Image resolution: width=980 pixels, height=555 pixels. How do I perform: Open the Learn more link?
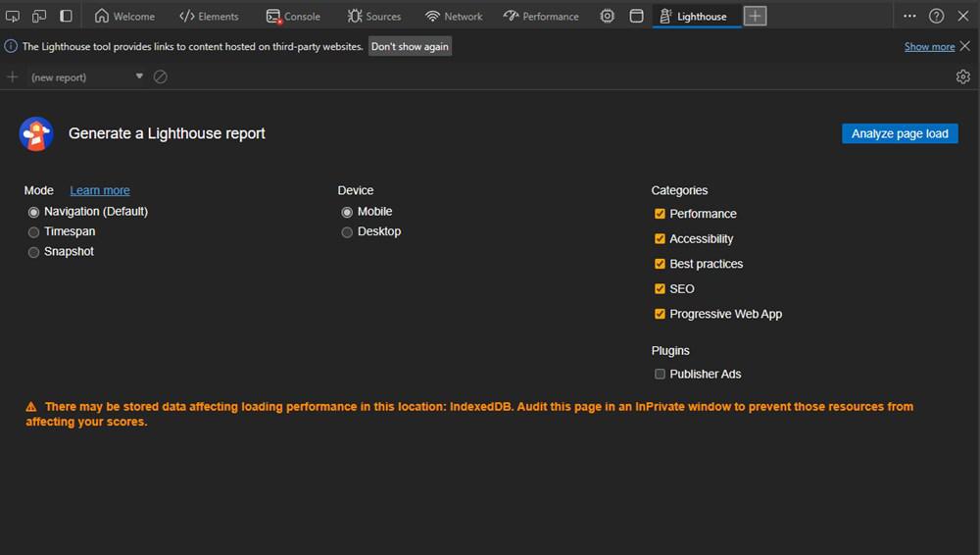pyautogui.click(x=100, y=190)
